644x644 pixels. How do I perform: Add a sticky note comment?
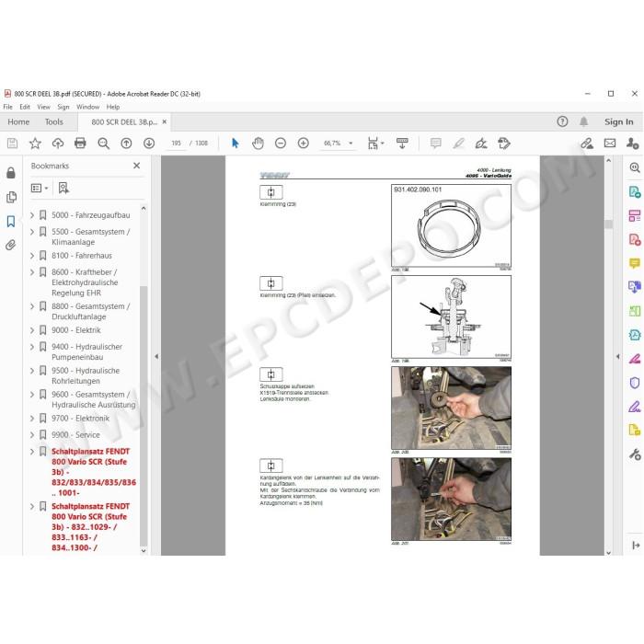point(436,144)
